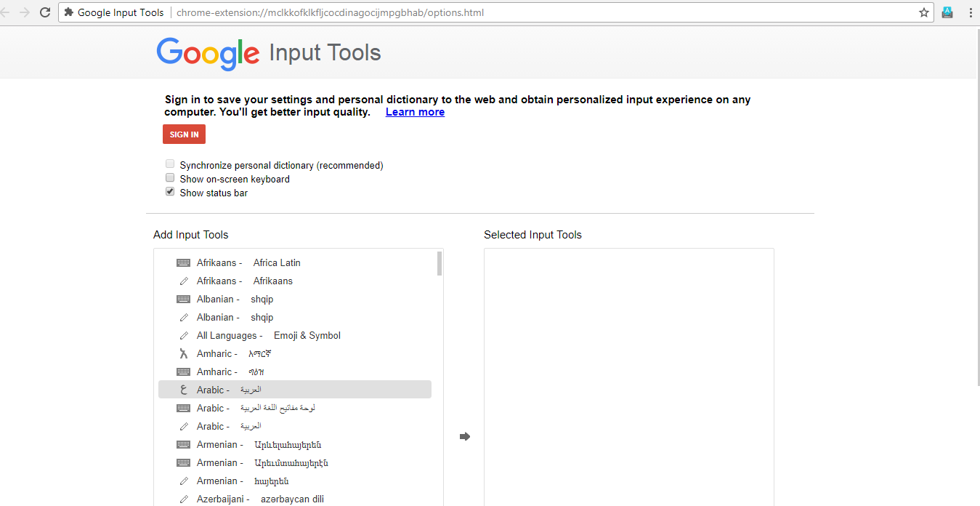Click the keyboard icon beside Afrikaans Africa Latin
The width and height of the screenshot is (980, 506).
point(184,263)
